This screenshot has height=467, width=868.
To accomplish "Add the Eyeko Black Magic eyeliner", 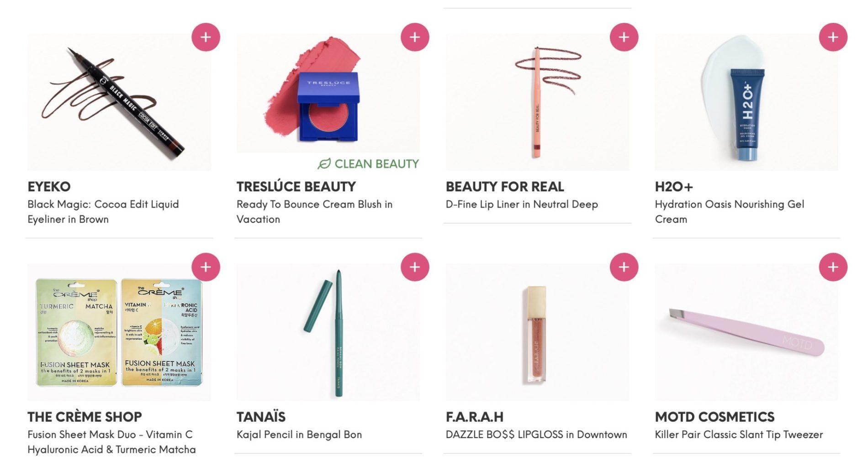I will pyautogui.click(x=206, y=37).
